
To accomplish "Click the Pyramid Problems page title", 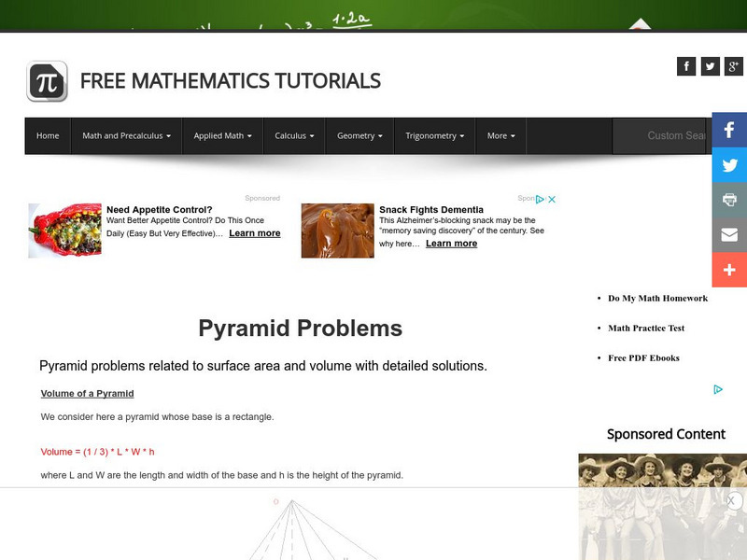I will click(x=300, y=329).
